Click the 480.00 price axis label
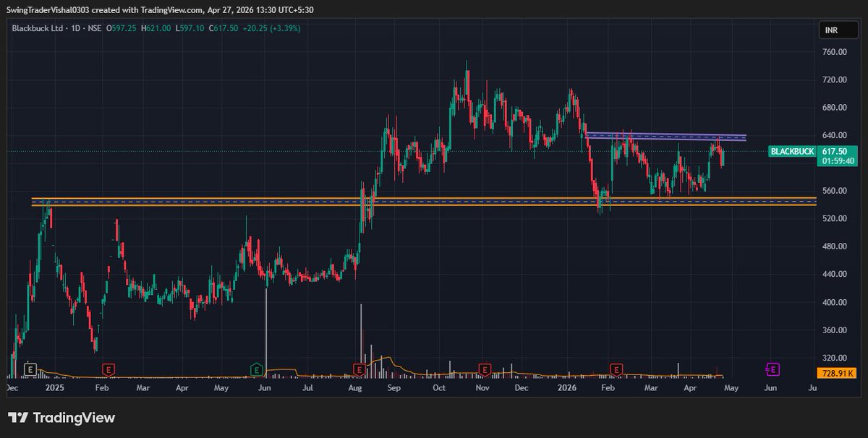Image resolution: width=868 pixels, height=438 pixels. tap(834, 246)
